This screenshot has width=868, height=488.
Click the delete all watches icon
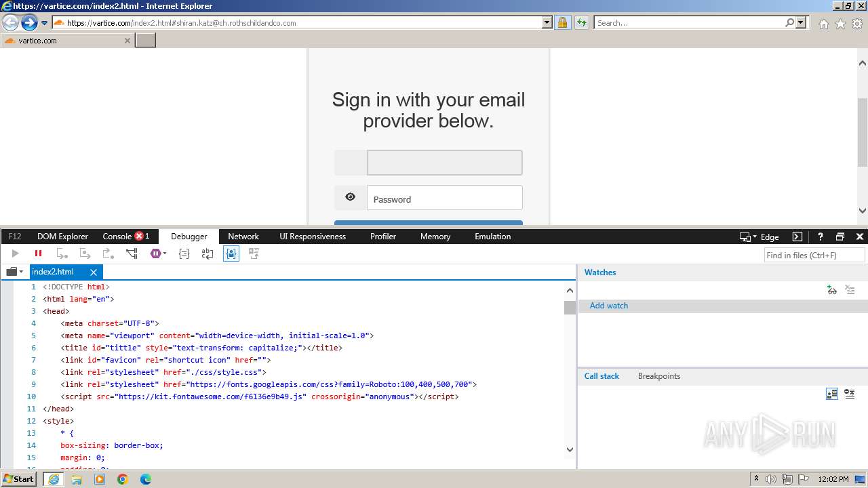tap(850, 290)
